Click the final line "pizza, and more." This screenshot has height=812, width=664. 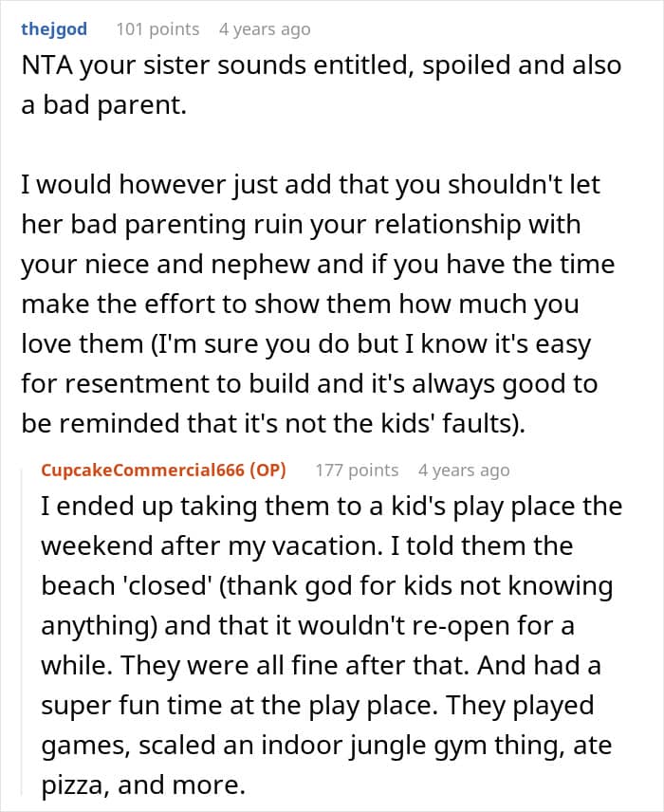pos(143,785)
